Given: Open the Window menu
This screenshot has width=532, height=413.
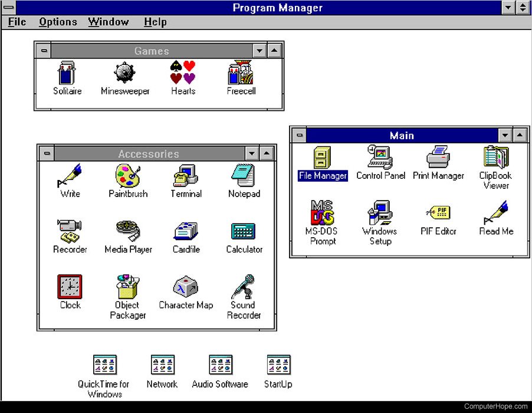Looking at the screenshot, I should pyautogui.click(x=109, y=22).
